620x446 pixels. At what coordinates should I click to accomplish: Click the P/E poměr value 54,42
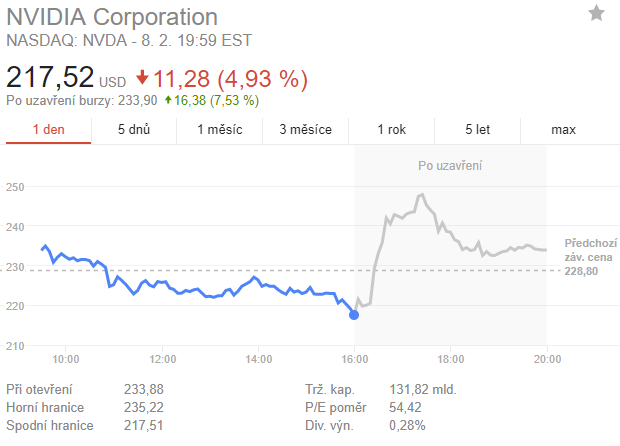406,407
